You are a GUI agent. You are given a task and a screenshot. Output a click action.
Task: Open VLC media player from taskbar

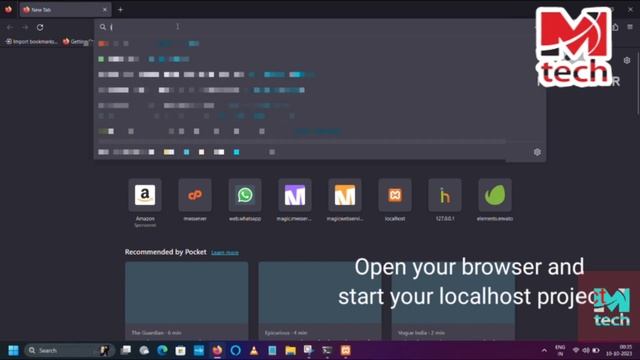254,350
